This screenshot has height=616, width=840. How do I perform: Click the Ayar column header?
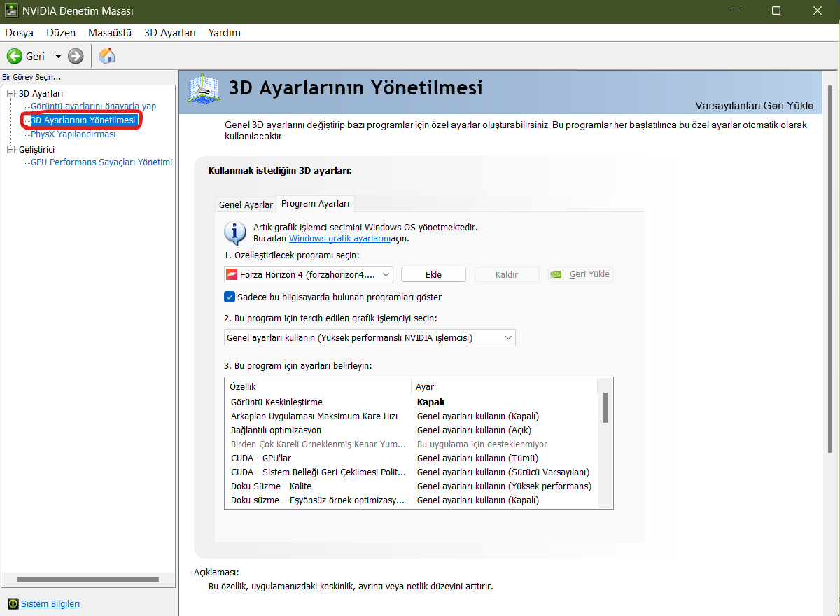click(505, 386)
